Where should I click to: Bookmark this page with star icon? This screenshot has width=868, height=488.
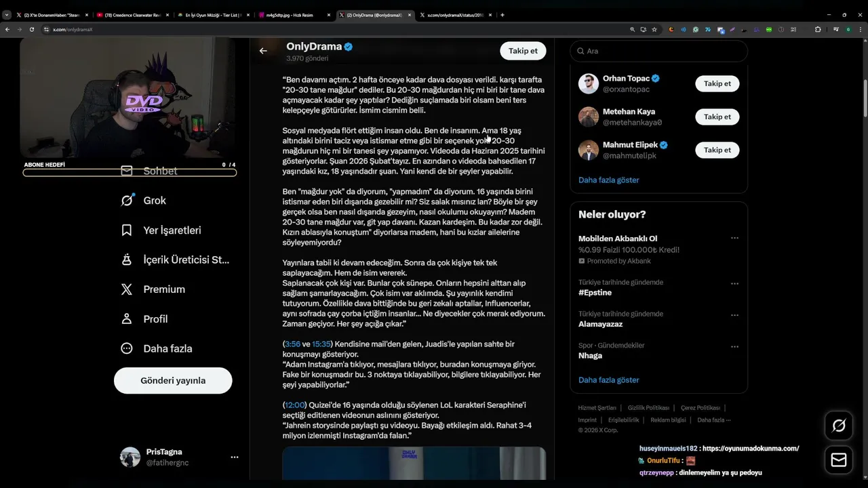[654, 29]
